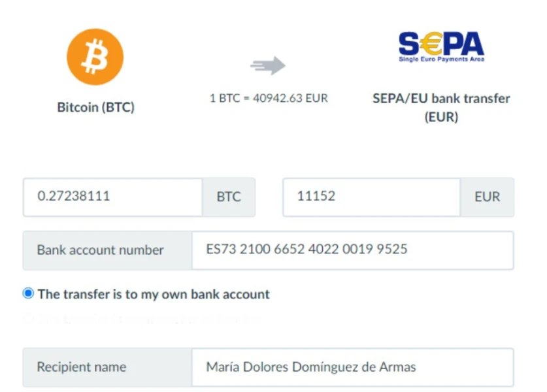The image size is (547, 392).
Task: Click the SEPA logo image
Action: pos(441,46)
